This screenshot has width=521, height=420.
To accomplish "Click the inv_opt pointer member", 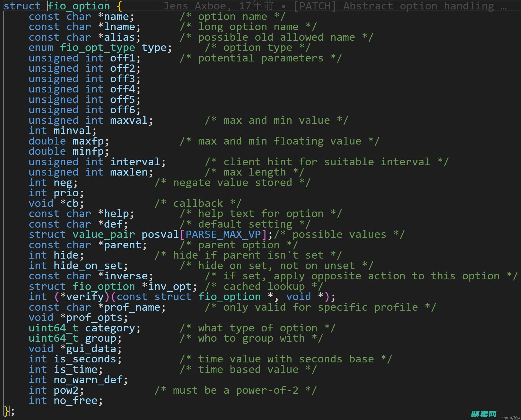I will click(x=170, y=287).
